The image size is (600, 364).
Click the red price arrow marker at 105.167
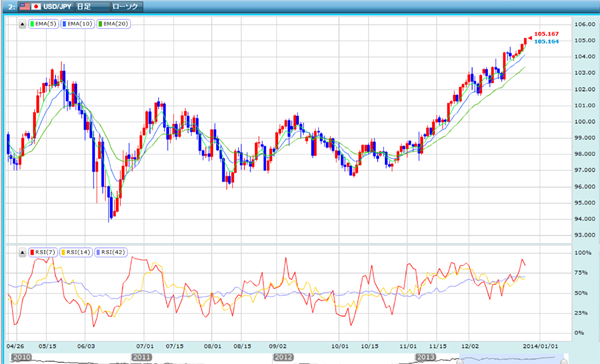click(530, 38)
